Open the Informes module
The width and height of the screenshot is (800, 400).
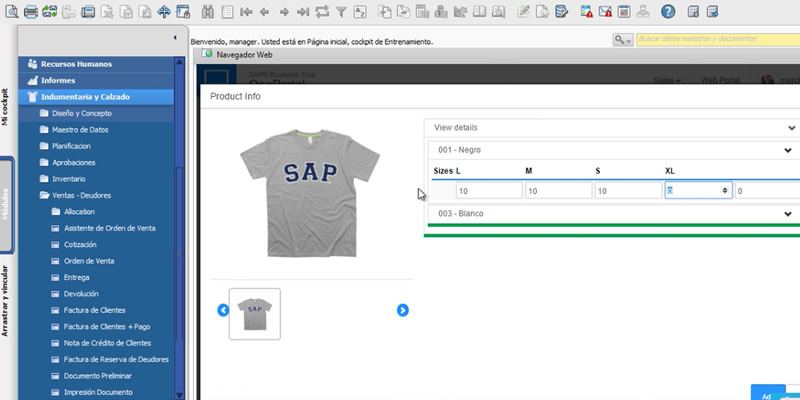coord(57,80)
